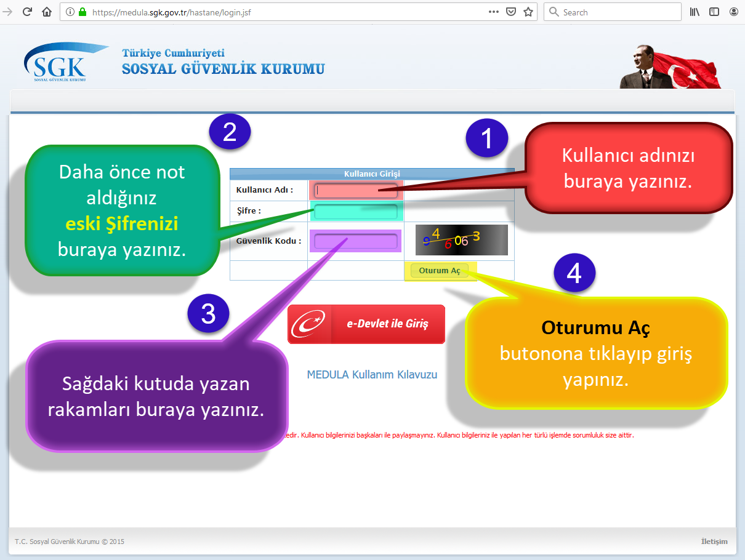Screen dimensions: 745x560
Task: Click the security code captcha image
Action: pyautogui.click(x=462, y=240)
